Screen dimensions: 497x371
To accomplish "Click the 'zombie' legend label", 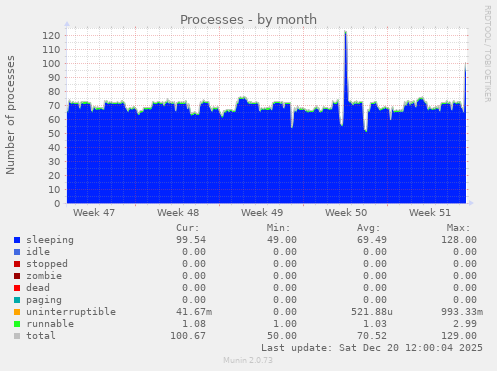I will click(44, 276).
